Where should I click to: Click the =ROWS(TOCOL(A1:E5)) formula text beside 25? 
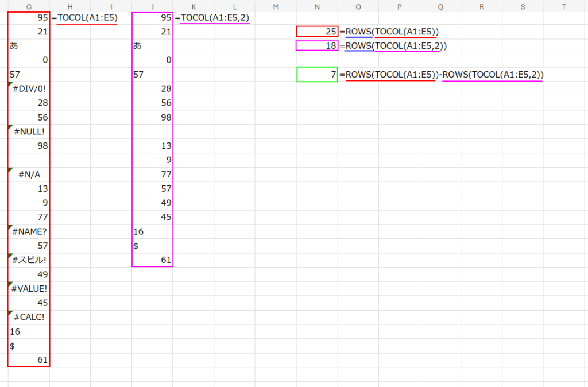point(390,32)
